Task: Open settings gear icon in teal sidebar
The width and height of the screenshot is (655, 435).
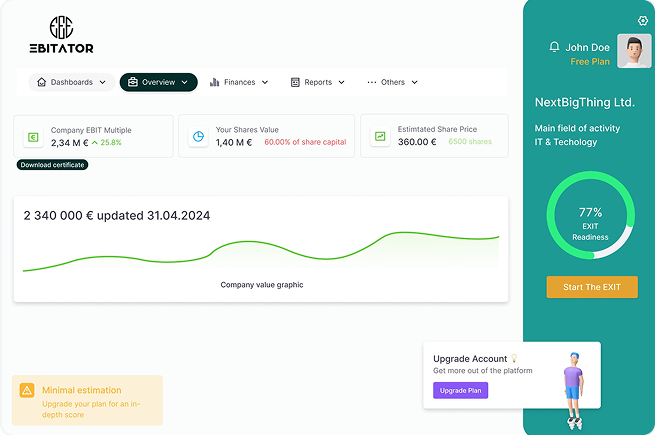Action: (x=642, y=20)
